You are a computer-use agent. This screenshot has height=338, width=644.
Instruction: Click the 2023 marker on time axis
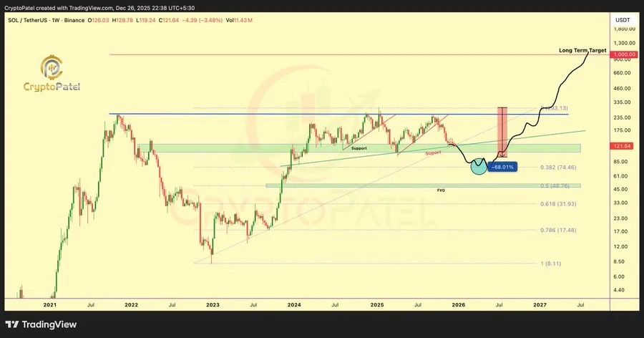(213, 304)
